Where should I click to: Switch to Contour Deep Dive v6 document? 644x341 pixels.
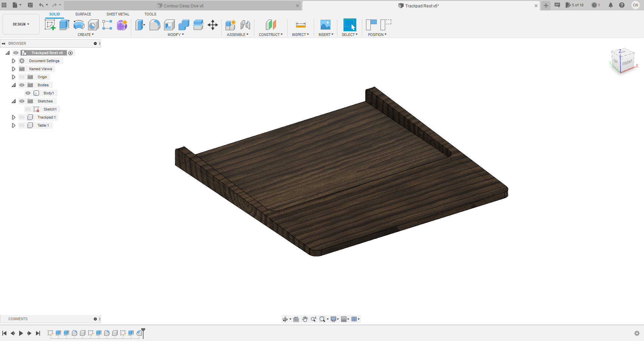183,6
